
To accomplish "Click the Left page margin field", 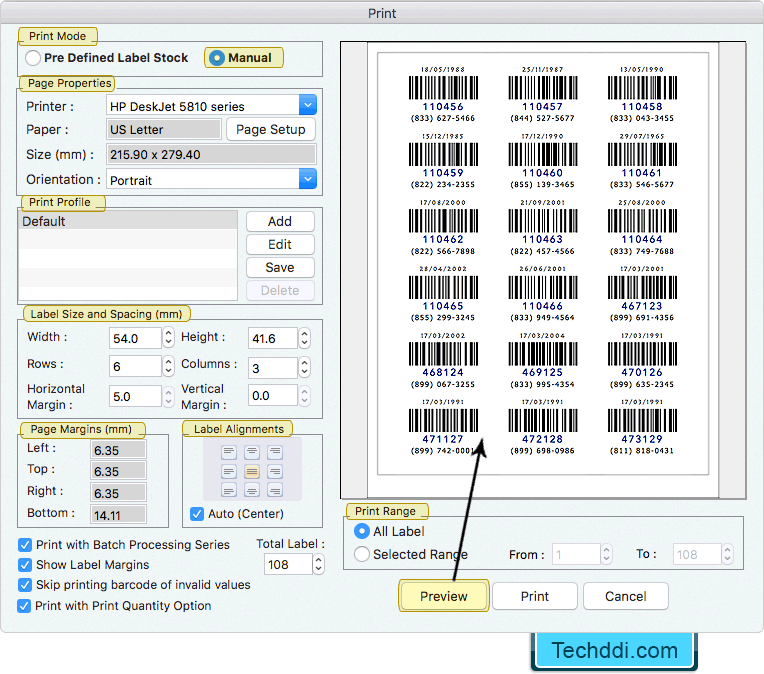I will (118, 450).
